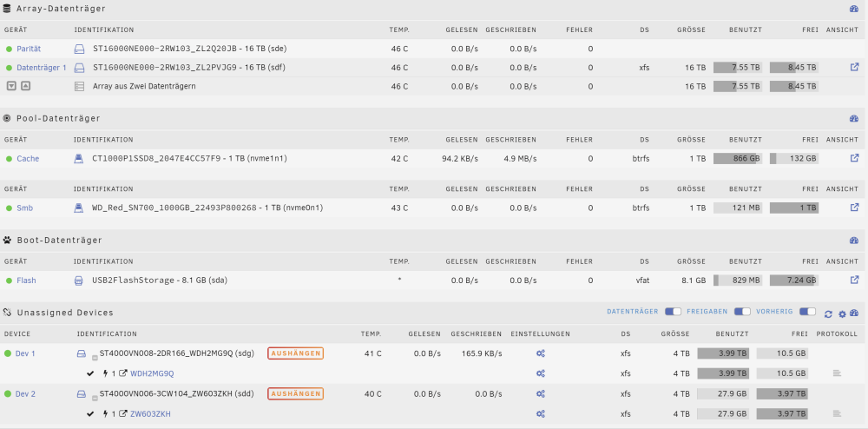
Task: Click 'ST16000NE000-2RW103_ZL2Q20JB - 16 TB (sde)' text
Action: coord(190,49)
